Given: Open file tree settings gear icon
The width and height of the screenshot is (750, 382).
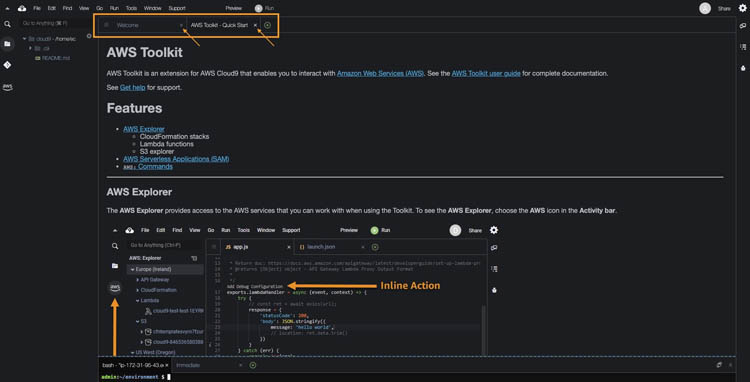Looking at the screenshot, I should [x=88, y=36].
